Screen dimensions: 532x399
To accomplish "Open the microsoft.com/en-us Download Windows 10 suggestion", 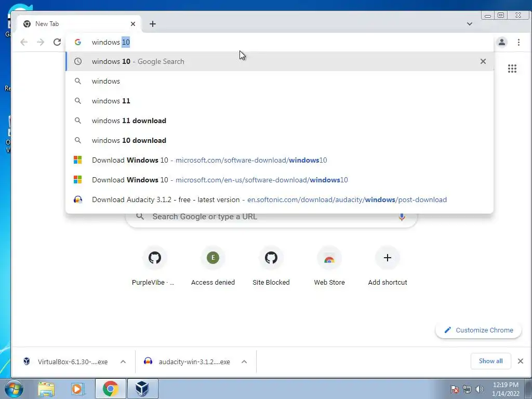I will [x=280, y=179].
